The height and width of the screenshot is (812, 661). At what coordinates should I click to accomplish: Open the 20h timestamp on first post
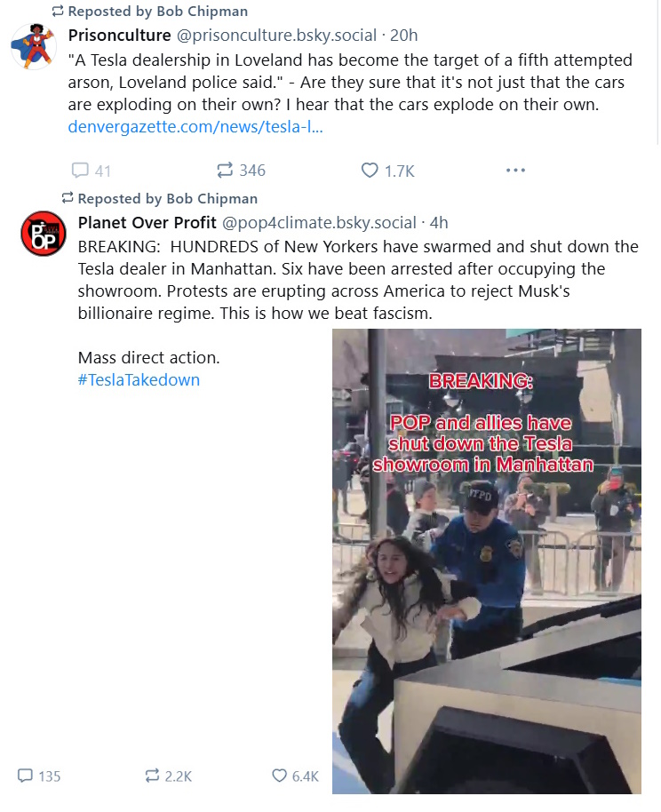pyautogui.click(x=403, y=36)
